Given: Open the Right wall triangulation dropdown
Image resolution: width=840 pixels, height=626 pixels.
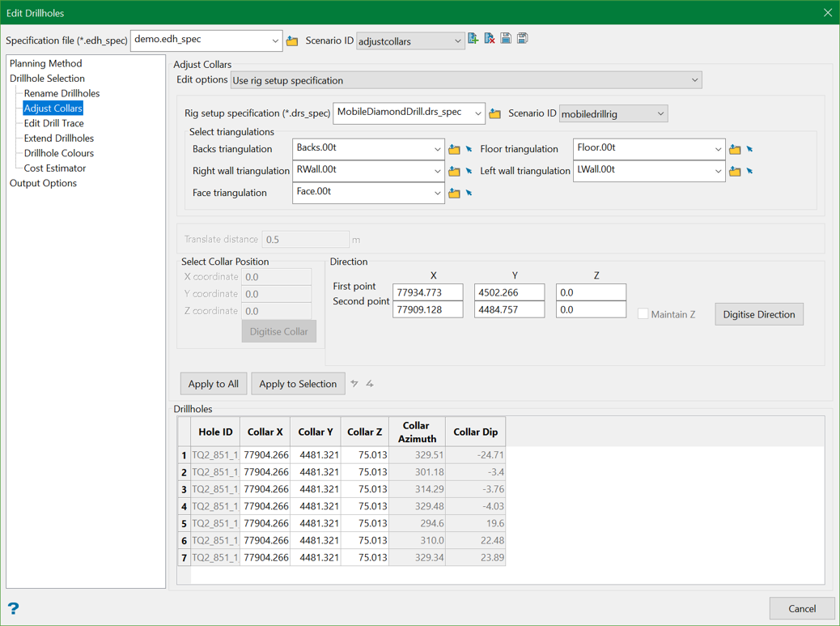Looking at the screenshot, I should pos(437,171).
